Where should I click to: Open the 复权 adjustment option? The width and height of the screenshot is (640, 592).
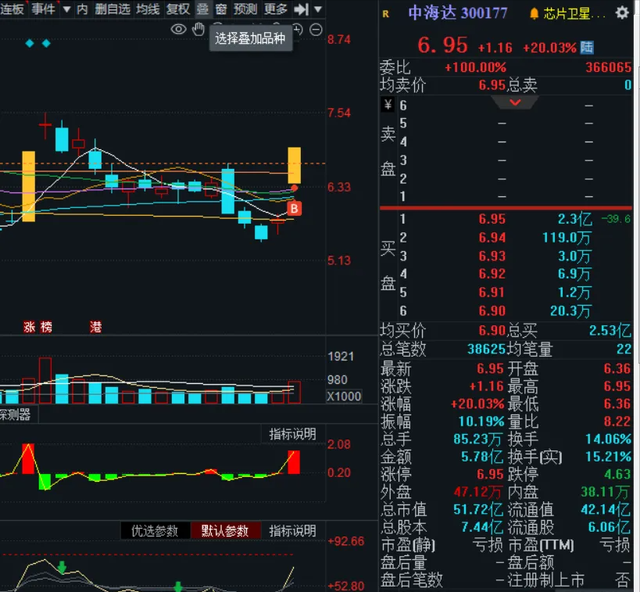point(178,9)
